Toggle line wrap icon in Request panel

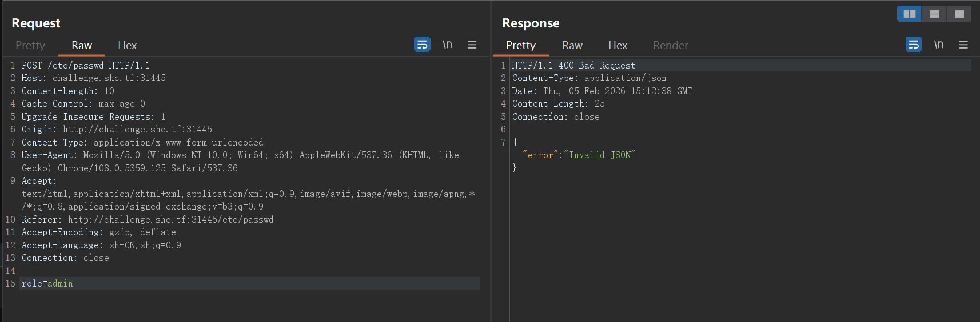tap(422, 45)
